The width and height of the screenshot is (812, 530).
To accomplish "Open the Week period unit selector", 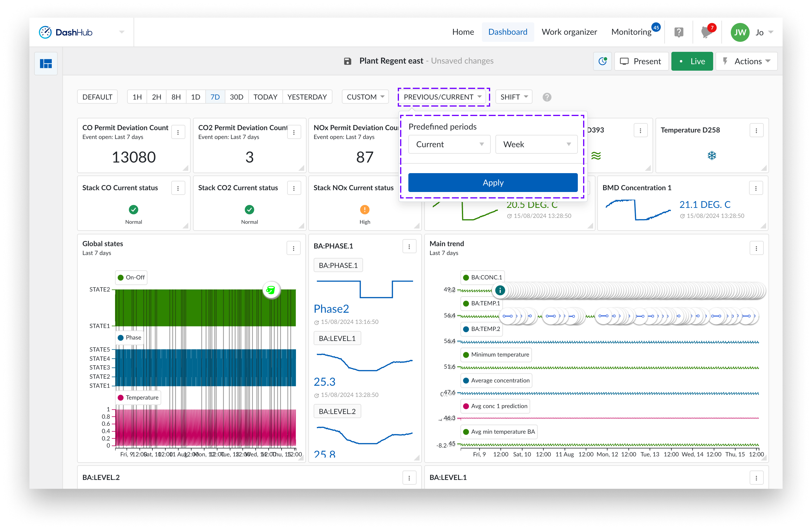I will tap(536, 145).
